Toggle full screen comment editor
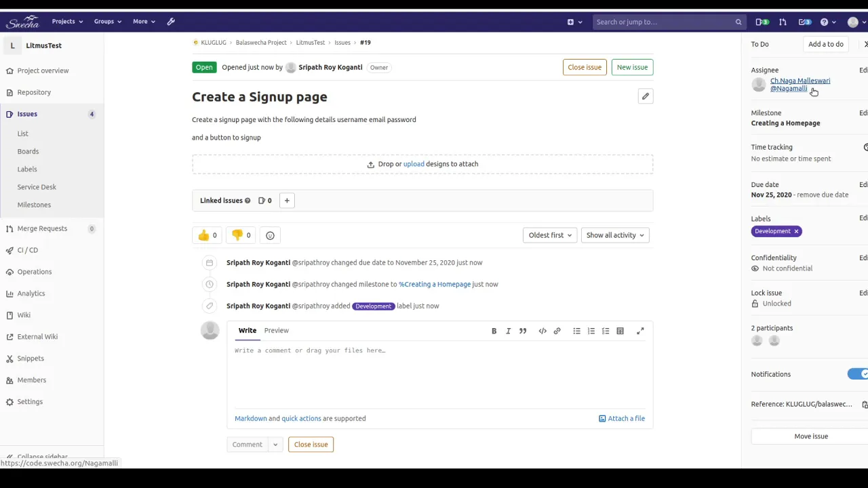The image size is (868, 488). pyautogui.click(x=640, y=331)
